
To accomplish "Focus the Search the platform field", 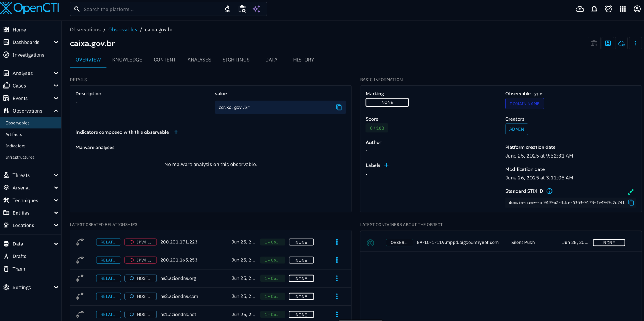I will coord(151,9).
